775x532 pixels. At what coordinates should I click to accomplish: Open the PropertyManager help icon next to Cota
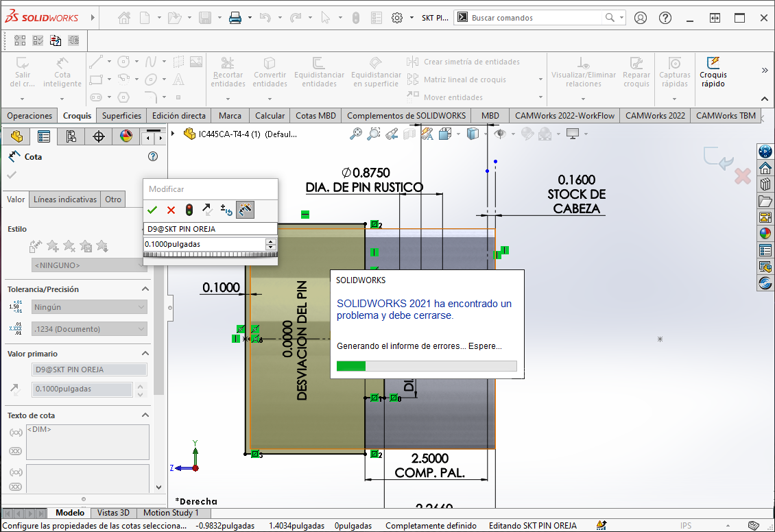point(153,156)
